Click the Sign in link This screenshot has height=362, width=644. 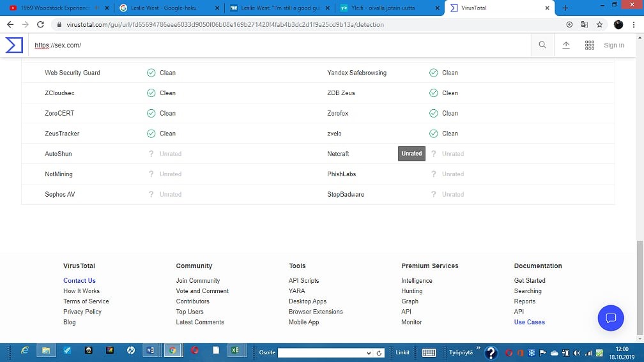pos(613,45)
